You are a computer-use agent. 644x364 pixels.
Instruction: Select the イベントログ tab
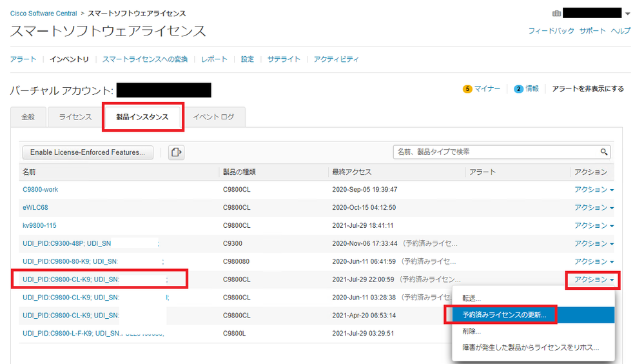click(213, 117)
